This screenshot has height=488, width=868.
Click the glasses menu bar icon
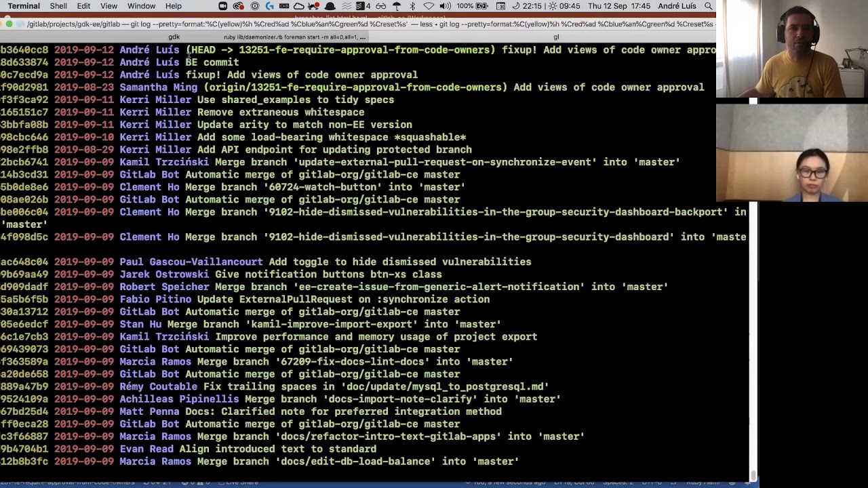click(381, 6)
